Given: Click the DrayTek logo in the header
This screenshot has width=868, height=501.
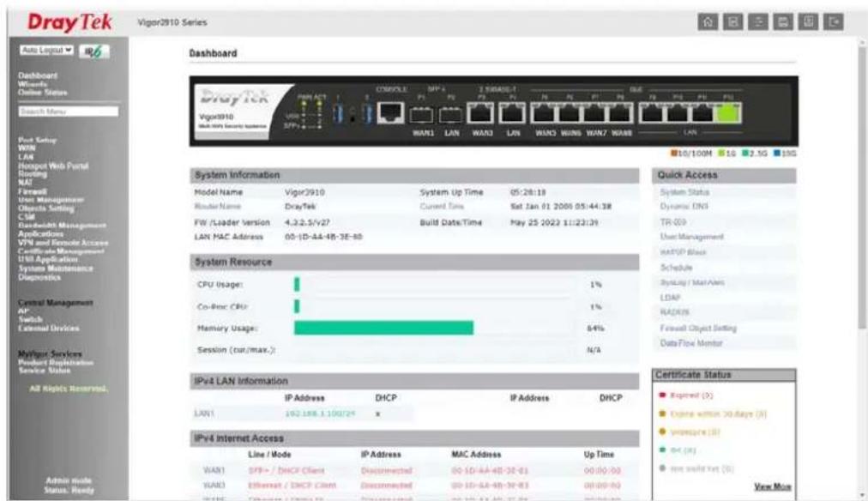Looking at the screenshot, I should point(69,22).
